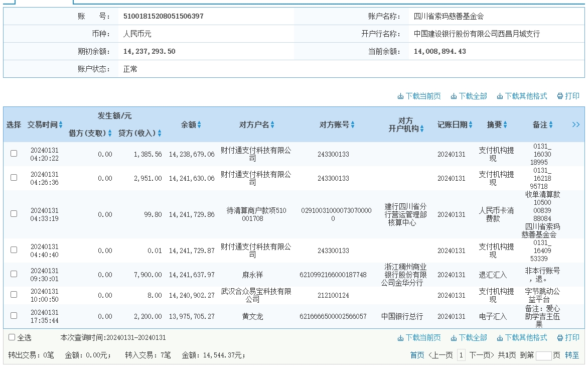Click summary 电子汇入
The height and width of the screenshot is (366, 588).
tap(492, 316)
